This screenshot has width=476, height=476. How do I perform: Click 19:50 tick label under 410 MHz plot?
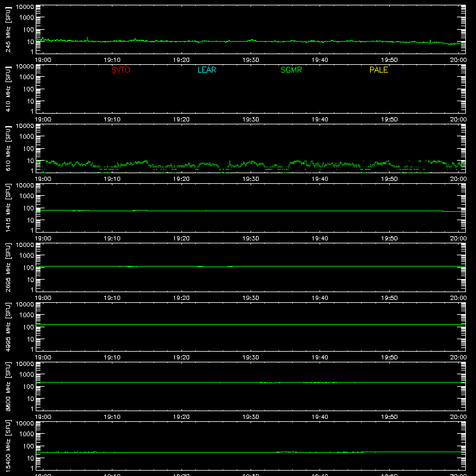[x=389, y=120]
